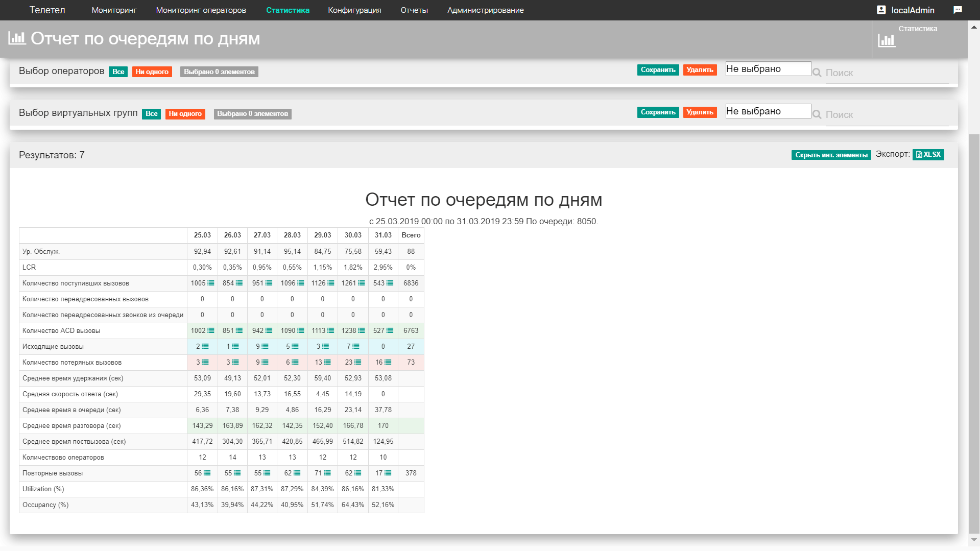Expand 'Выбрано 0 элементов' operators dropdown
This screenshot has height=551, width=980.
219,71
